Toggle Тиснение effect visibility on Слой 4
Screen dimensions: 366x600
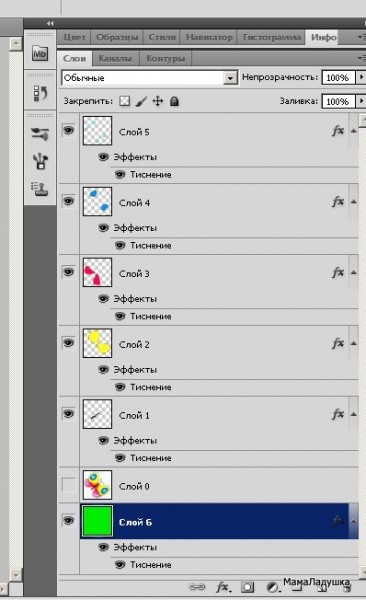[x=120, y=245]
